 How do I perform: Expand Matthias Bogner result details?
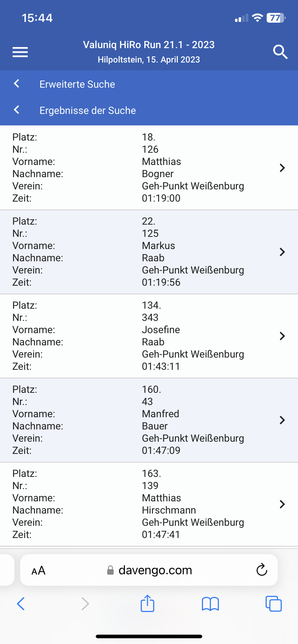point(282,168)
